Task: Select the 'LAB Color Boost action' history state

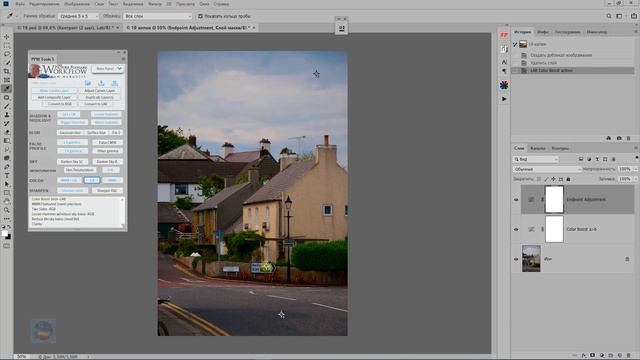Action: (x=573, y=71)
